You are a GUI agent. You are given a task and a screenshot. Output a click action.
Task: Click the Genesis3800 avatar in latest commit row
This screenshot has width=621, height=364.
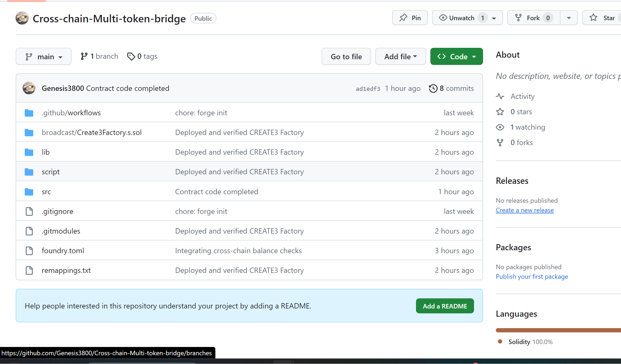click(x=29, y=88)
